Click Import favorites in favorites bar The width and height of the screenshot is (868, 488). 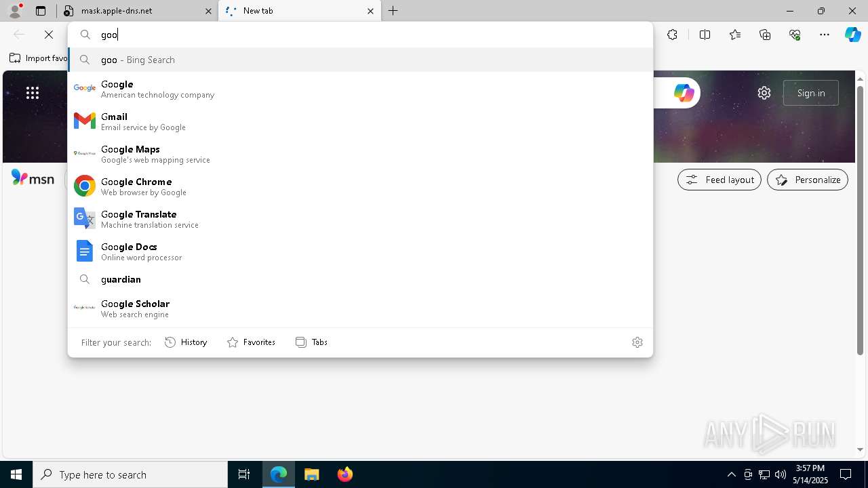tap(38, 58)
